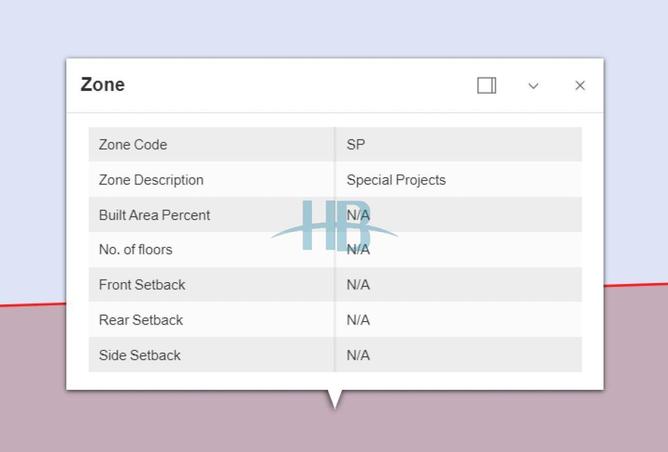The height and width of the screenshot is (452, 668).
Task: Click the Zone popup title
Action: tap(103, 85)
